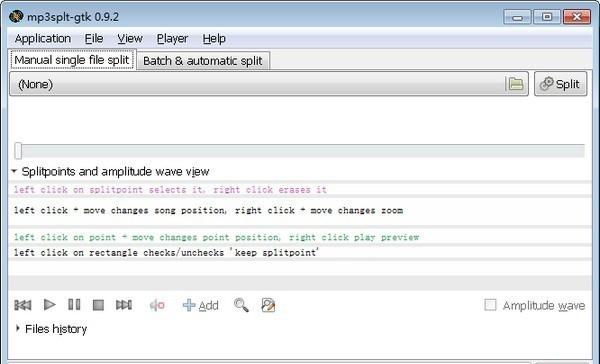Stop playback with the stop icon
The image size is (600, 364).
[98, 305]
